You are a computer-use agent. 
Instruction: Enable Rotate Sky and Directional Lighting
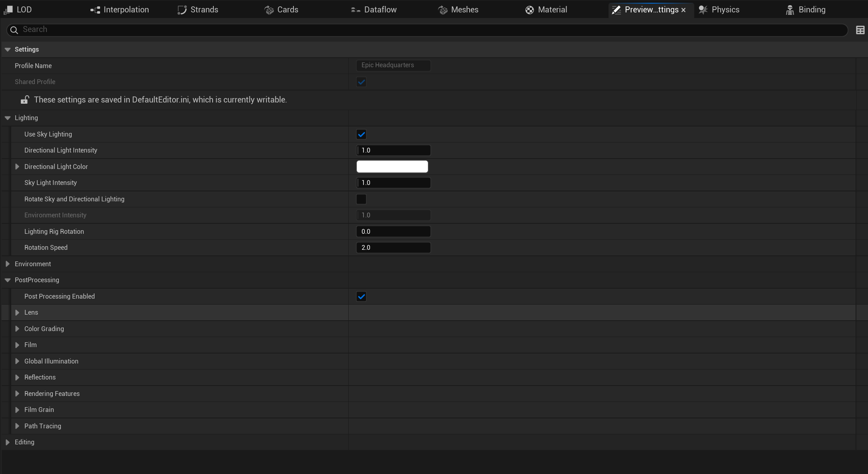361,199
